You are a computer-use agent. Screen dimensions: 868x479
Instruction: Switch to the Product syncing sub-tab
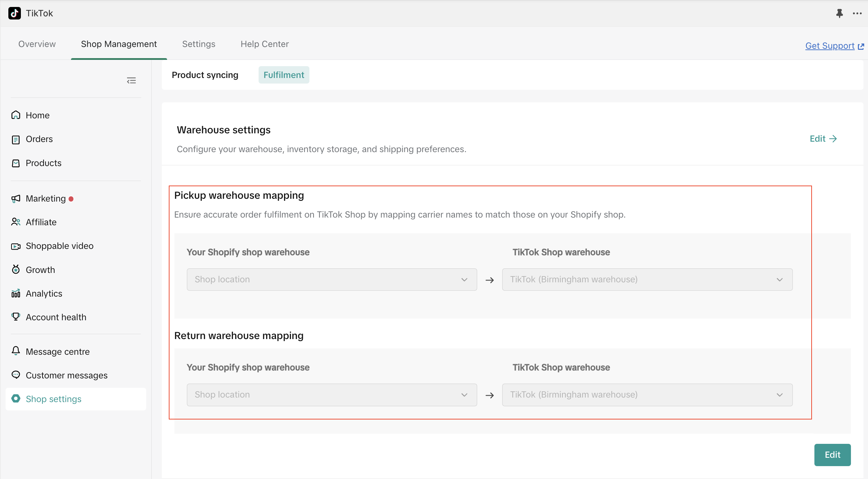tap(205, 75)
